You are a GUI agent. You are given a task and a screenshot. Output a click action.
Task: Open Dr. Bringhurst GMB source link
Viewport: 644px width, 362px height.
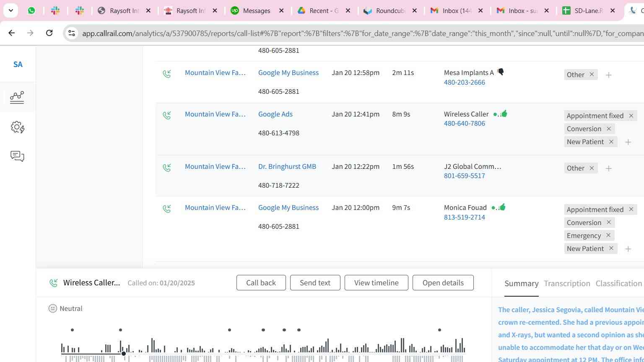coord(287,166)
